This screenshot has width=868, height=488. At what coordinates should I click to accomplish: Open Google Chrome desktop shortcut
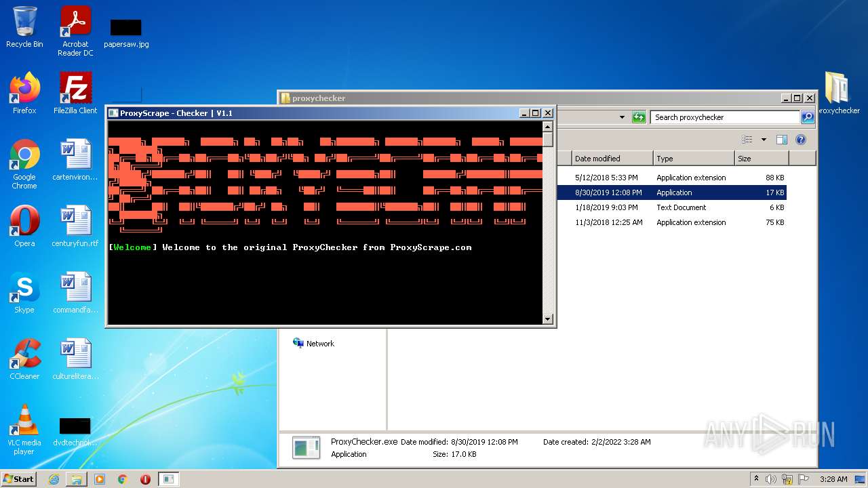pyautogui.click(x=24, y=164)
